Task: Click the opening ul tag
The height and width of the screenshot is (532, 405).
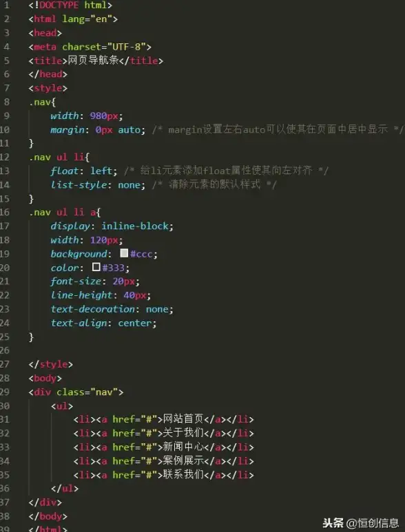Action: (x=62, y=406)
